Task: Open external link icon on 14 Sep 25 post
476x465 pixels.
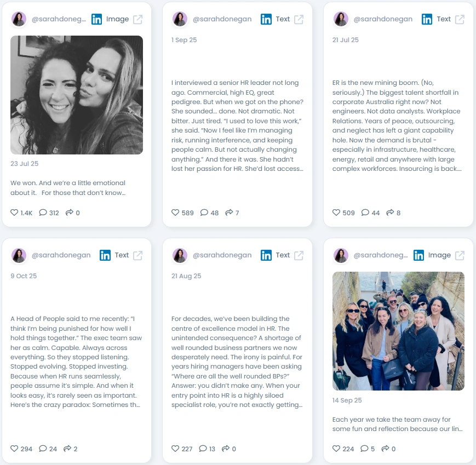Action: point(460,256)
